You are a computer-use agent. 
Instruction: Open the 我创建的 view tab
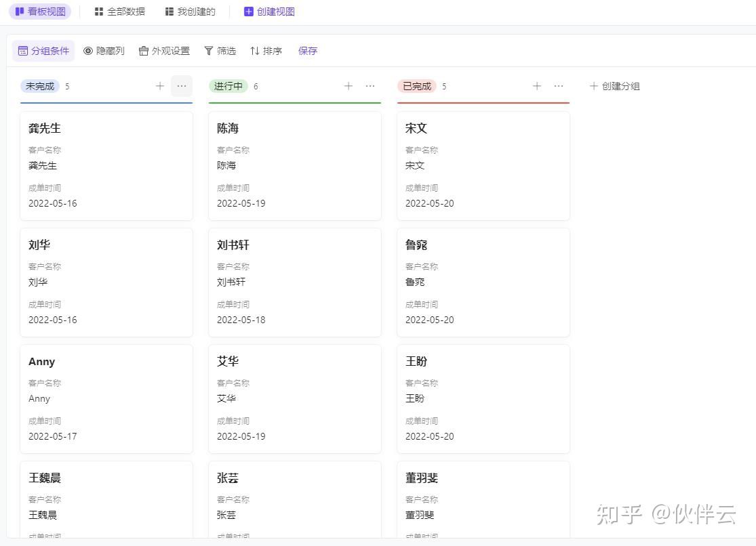click(190, 12)
